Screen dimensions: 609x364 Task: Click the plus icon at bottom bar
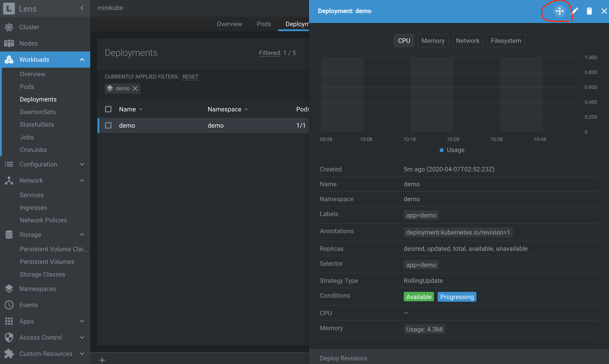point(102,360)
